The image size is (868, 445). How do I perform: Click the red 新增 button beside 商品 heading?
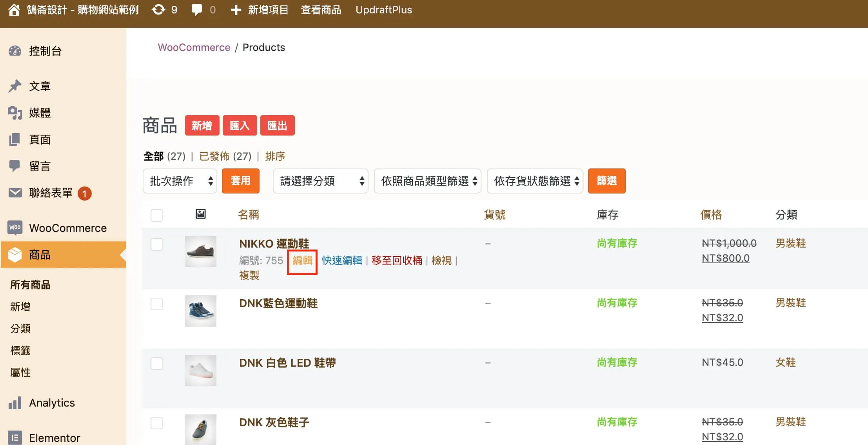[x=202, y=126]
